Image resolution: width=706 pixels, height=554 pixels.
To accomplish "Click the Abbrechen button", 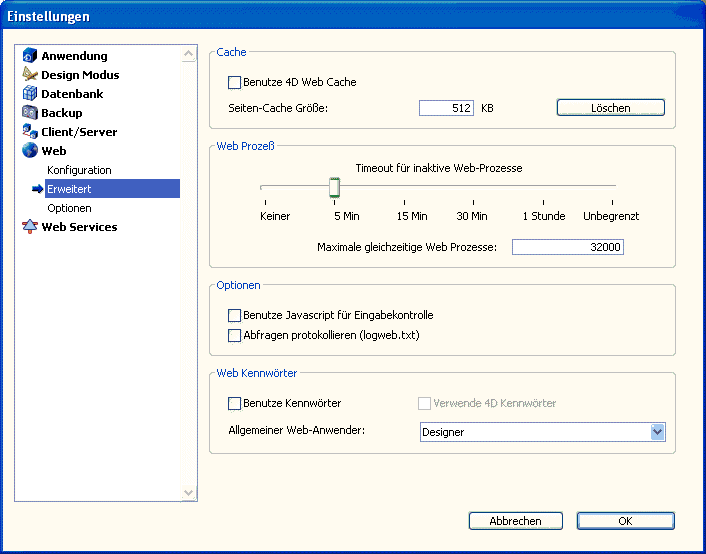I will [x=515, y=521].
